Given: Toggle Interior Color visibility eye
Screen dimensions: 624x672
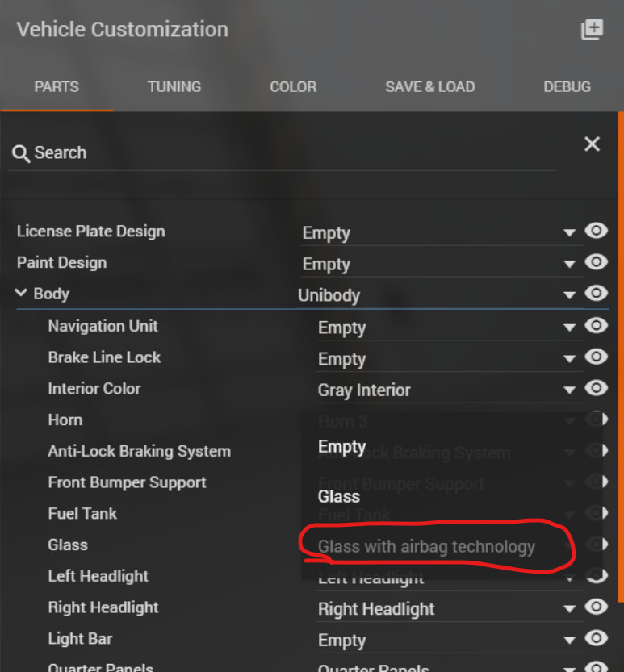Looking at the screenshot, I should (x=596, y=389).
